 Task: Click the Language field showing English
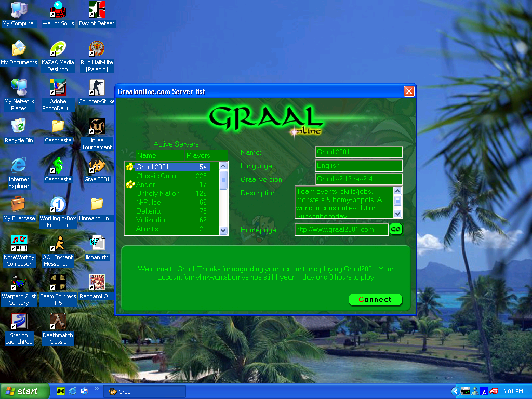pyautogui.click(x=359, y=166)
